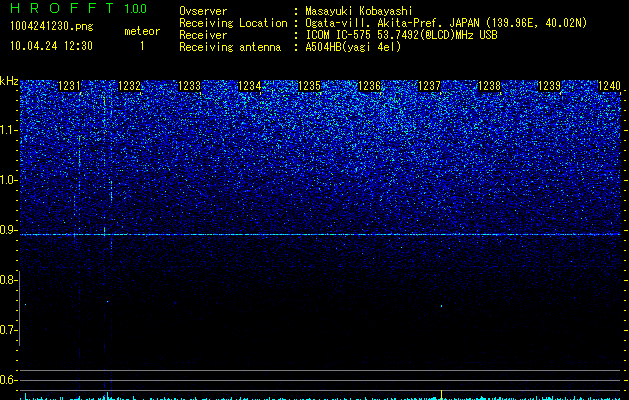The width and height of the screenshot is (629, 400).
Task: Click the 1240 time marker
Action: coord(609,86)
